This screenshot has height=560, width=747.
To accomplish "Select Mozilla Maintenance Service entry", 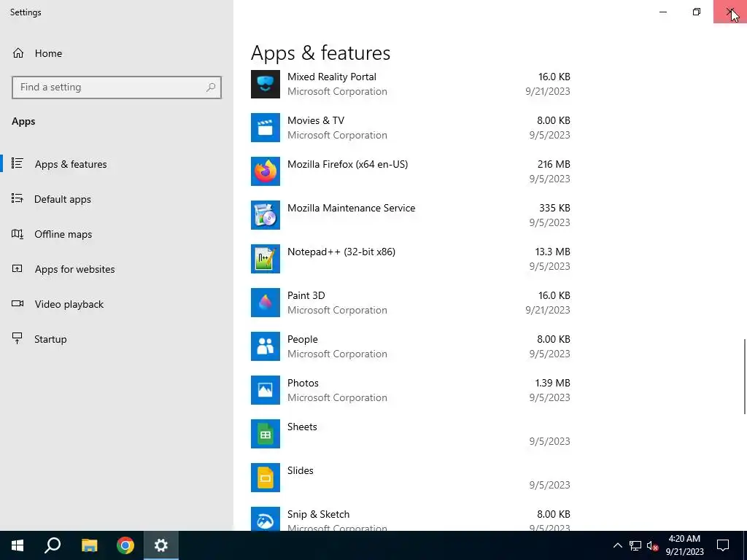I will [x=411, y=215].
